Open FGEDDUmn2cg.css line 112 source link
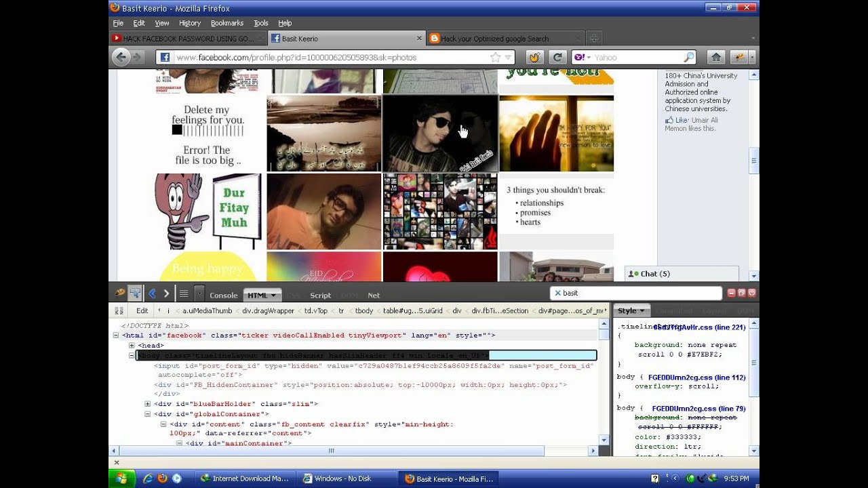Image resolution: width=868 pixels, height=488 pixels. 696,377
